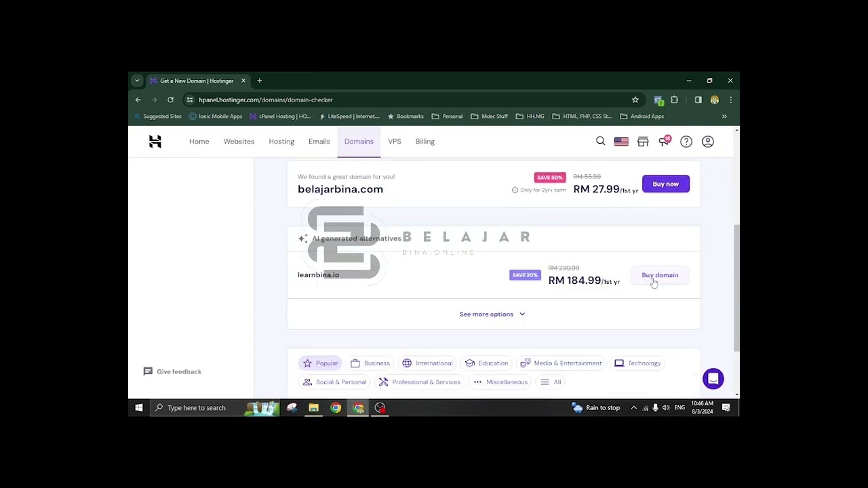Click the taskbar volume speaker icon
The height and width of the screenshot is (488, 868).
pos(665,407)
